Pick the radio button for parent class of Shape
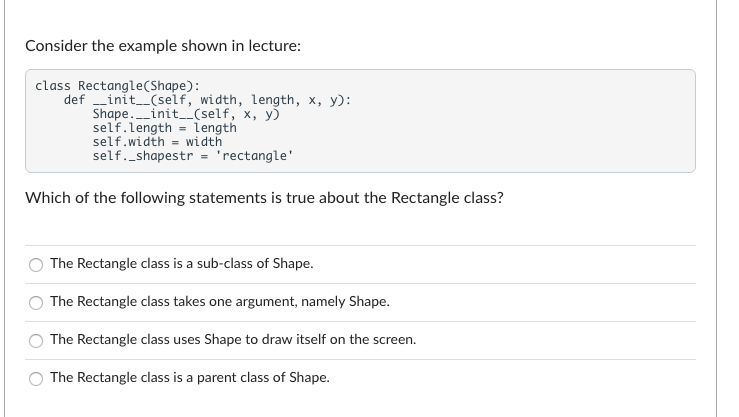 pyautogui.click(x=36, y=379)
